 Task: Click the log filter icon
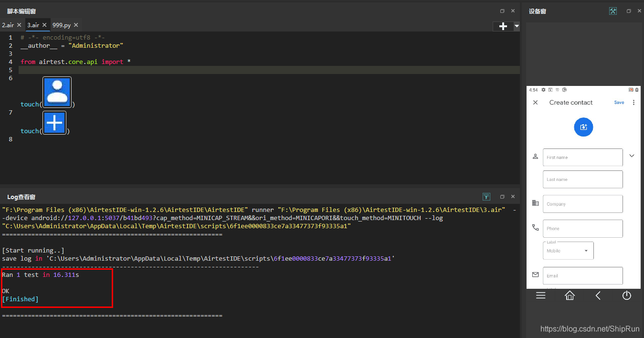(486, 197)
